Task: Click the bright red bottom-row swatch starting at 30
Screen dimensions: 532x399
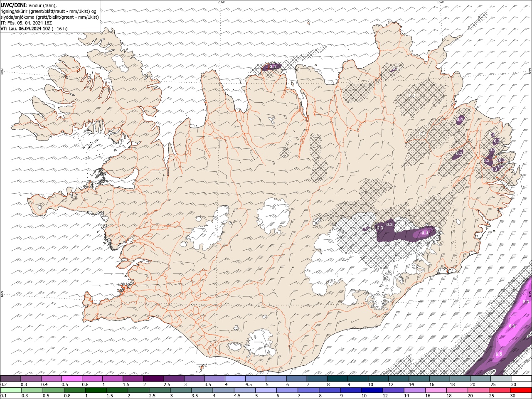Action: pyautogui.click(x=521, y=390)
